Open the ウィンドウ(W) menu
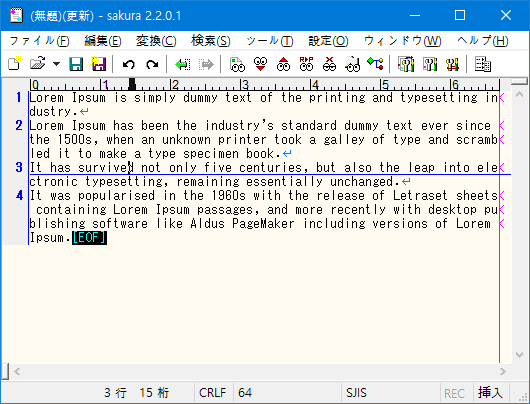Viewport: 530px width, 404px height. click(402, 41)
